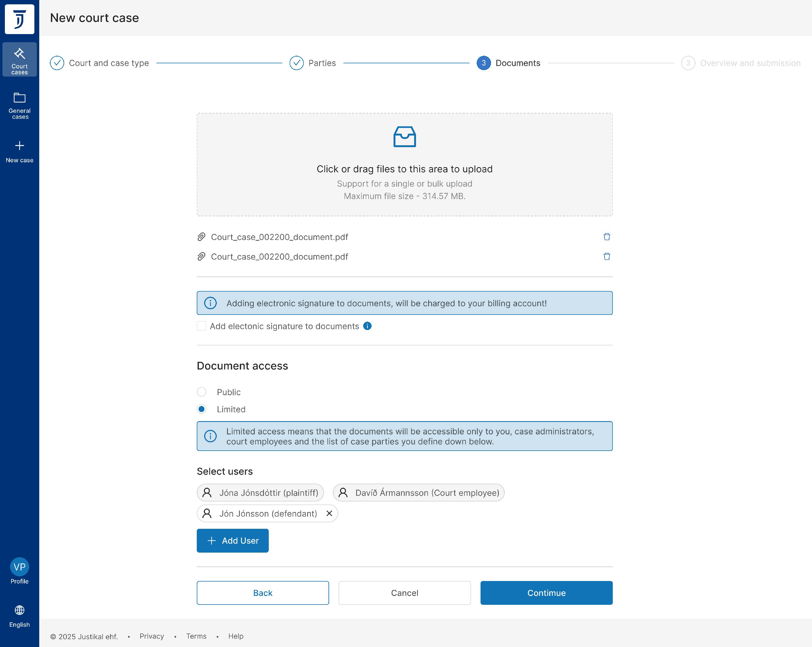This screenshot has height=647, width=812.
Task: Open Court cases in sidebar
Action: click(x=19, y=60)
